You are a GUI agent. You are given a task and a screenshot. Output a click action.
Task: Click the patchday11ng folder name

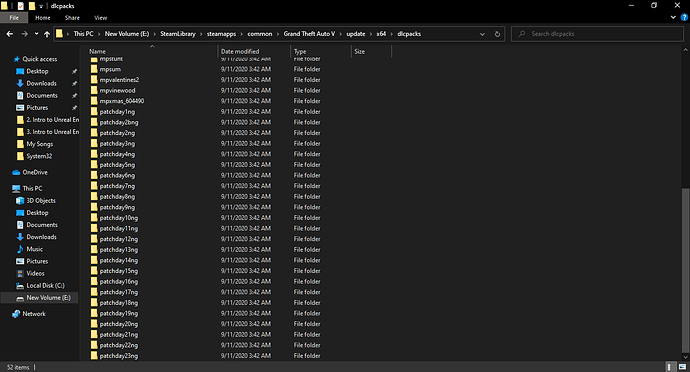click(118, 228)
